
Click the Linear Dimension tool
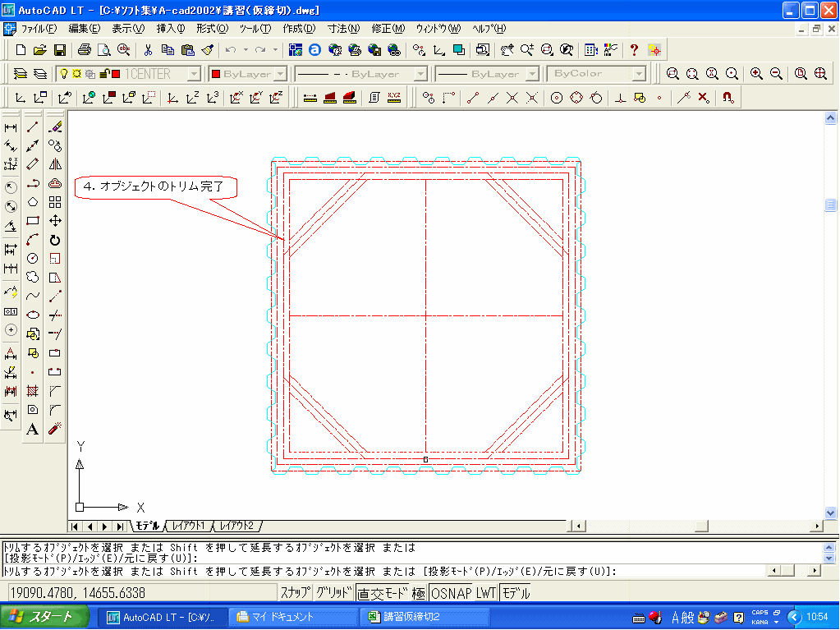pos(11,127)
